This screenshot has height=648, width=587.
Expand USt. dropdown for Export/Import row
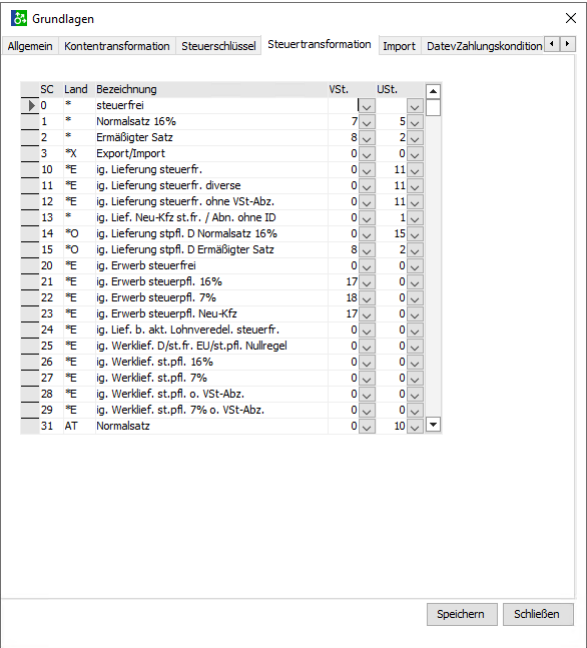coord(415,154)
